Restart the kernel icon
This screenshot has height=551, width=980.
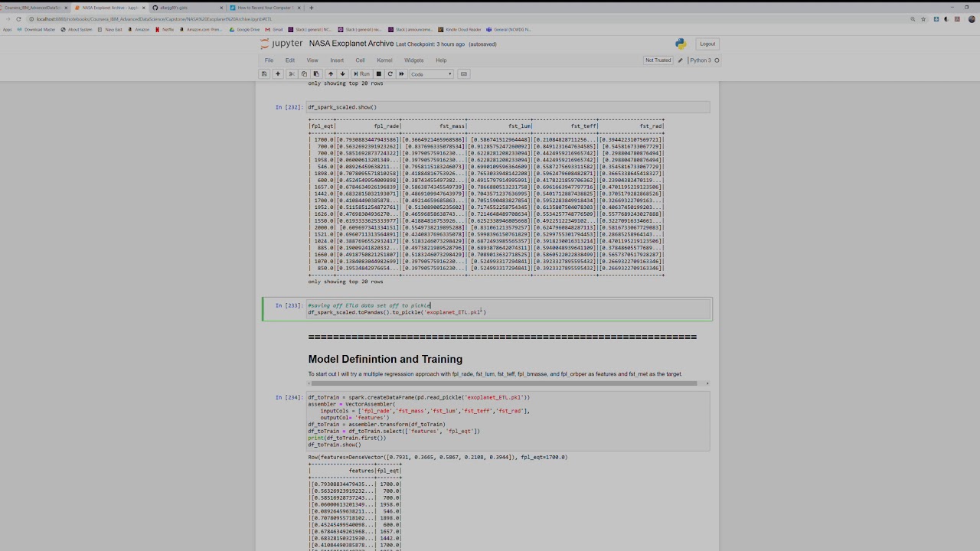[390, 74]
